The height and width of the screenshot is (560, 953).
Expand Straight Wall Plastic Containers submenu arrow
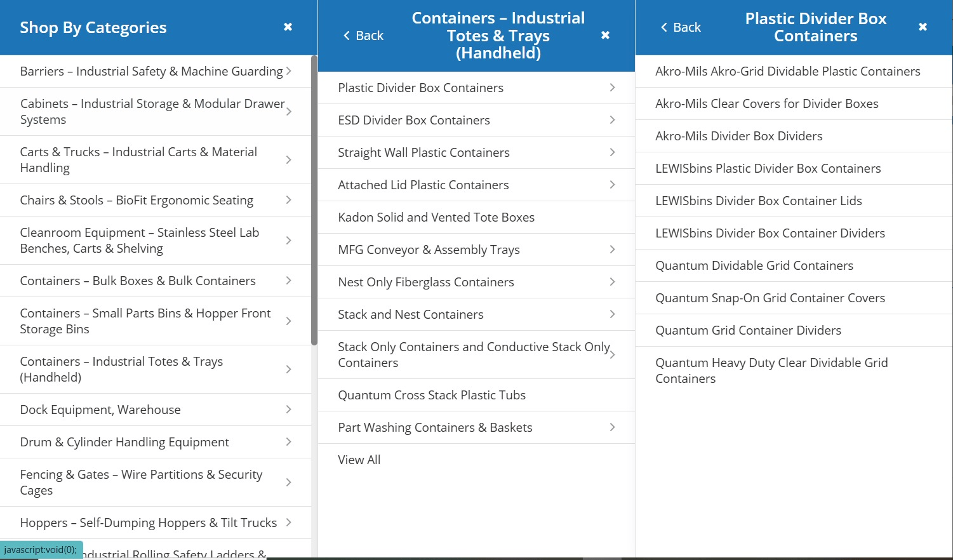[612, 152]
